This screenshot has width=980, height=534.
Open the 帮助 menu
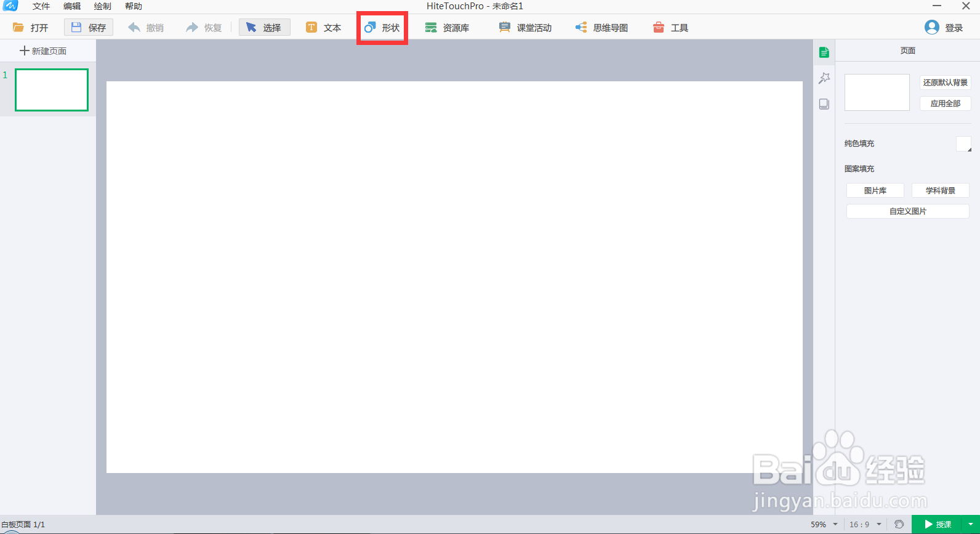click(134, 6)
